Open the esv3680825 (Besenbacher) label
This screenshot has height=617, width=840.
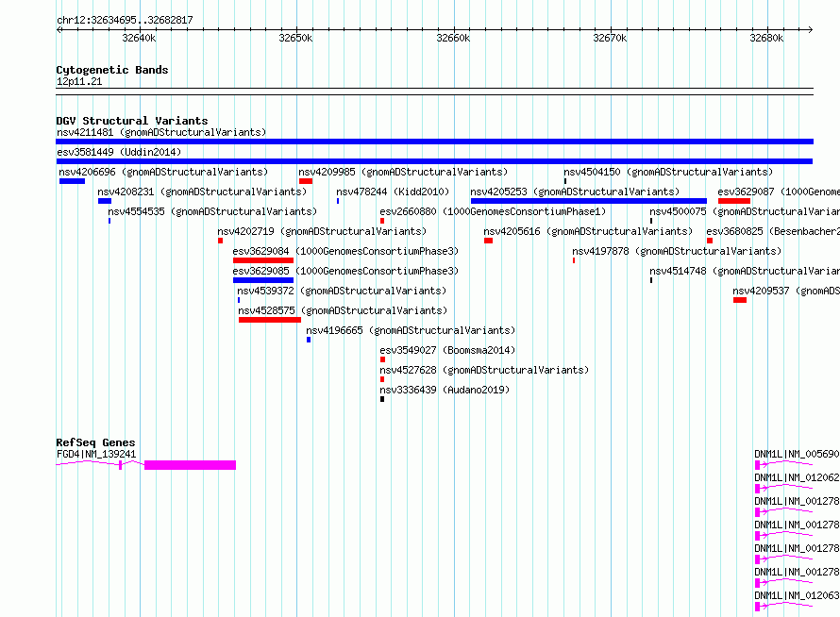tap(773, 231)
